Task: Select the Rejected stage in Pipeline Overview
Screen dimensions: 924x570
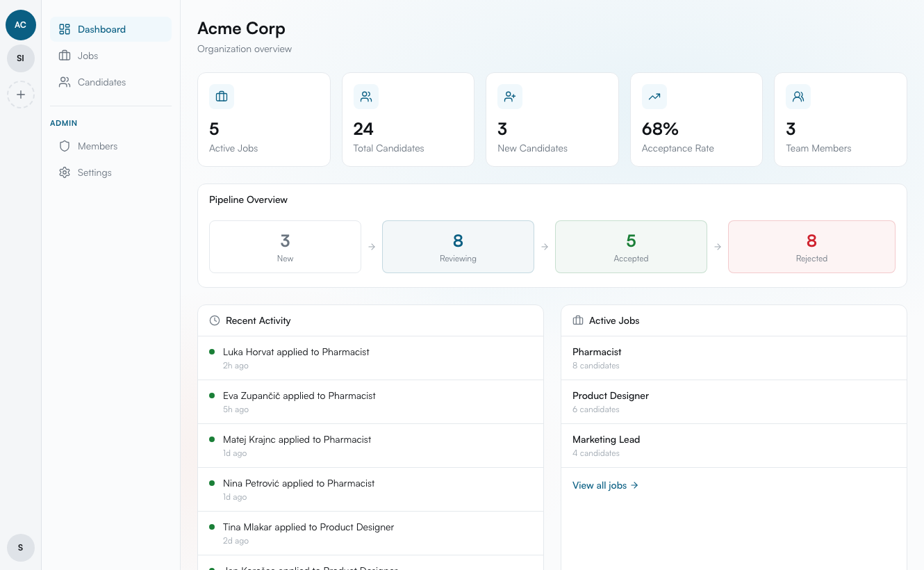Action: click(811, 247)
